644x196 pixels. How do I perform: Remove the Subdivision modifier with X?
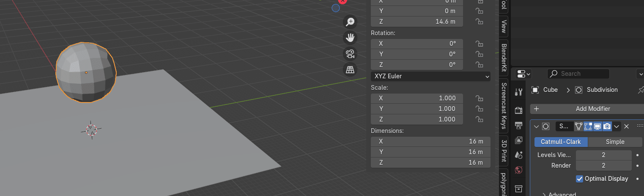[627, 126]
